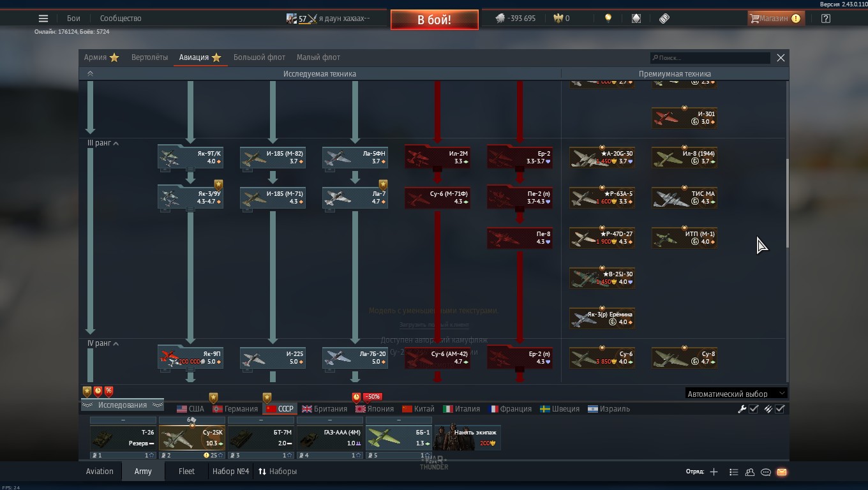Open the Бои menu

coord(73,19)
